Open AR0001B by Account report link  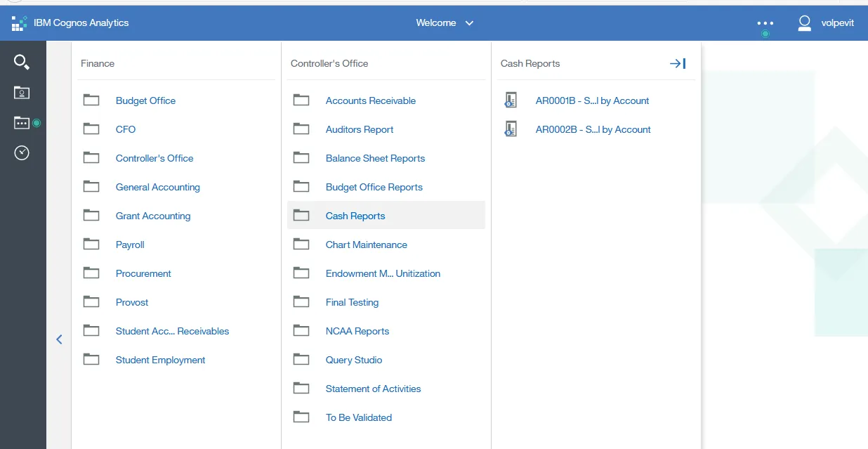pyautogui.click(x=592, y=100)
